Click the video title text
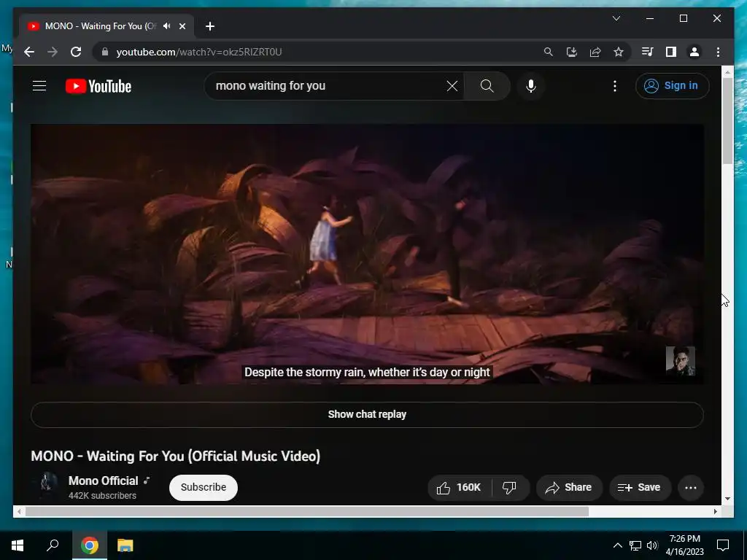747x560 pixels. coord(175,456)
